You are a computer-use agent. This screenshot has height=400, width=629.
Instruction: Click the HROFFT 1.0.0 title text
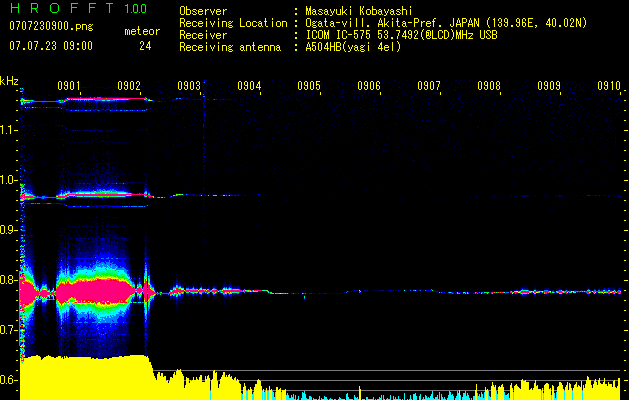pyautogui.click(x=79, y=8)
